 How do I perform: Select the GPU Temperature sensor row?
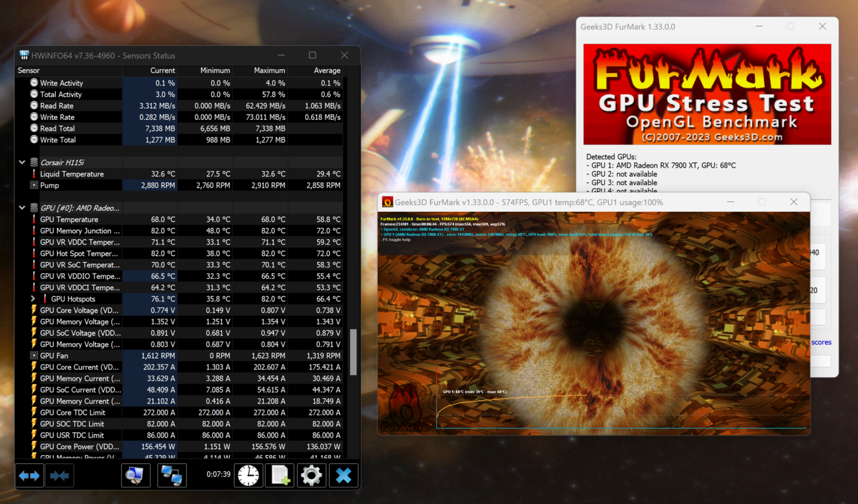[x=74, y=219]
